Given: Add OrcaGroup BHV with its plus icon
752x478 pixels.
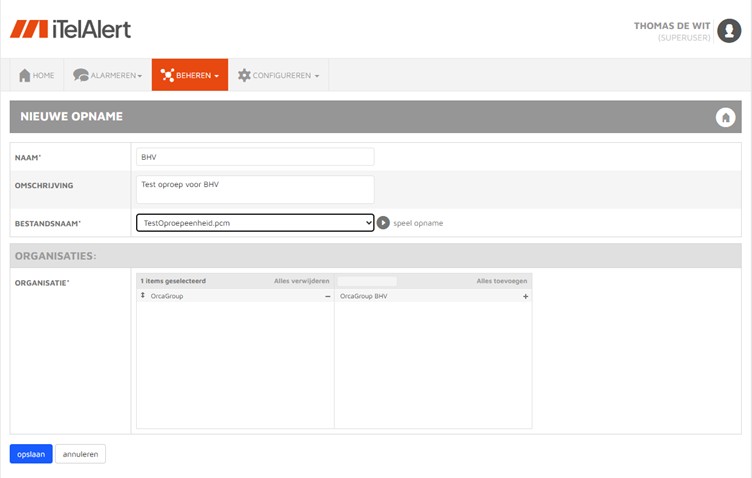Looking at the screenshot, I should [x=525, y=296].
